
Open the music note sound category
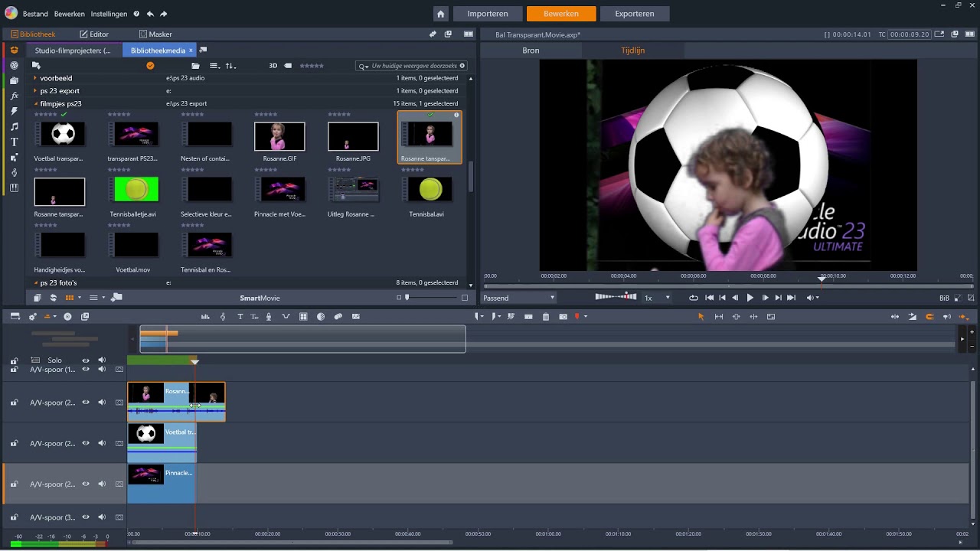(14, 126)
